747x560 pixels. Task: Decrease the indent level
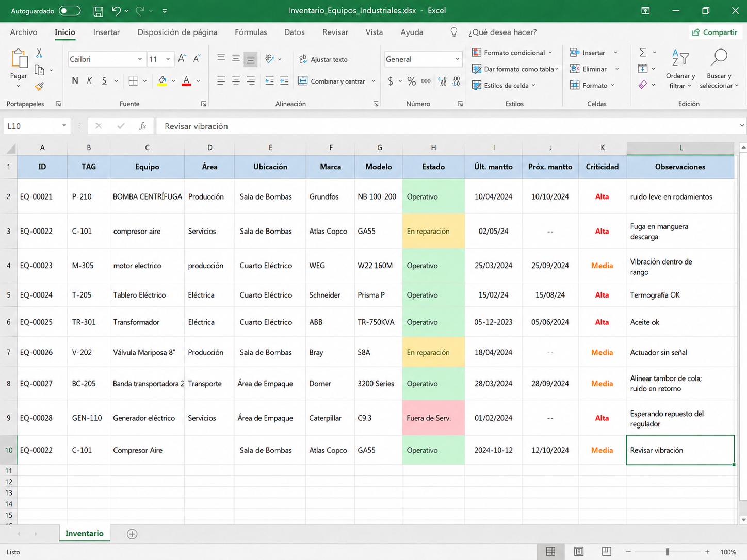pos(269,81)
